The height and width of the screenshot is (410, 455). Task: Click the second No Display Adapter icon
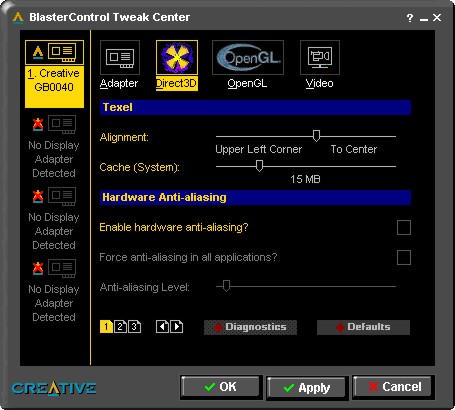(x=54, y=196)
